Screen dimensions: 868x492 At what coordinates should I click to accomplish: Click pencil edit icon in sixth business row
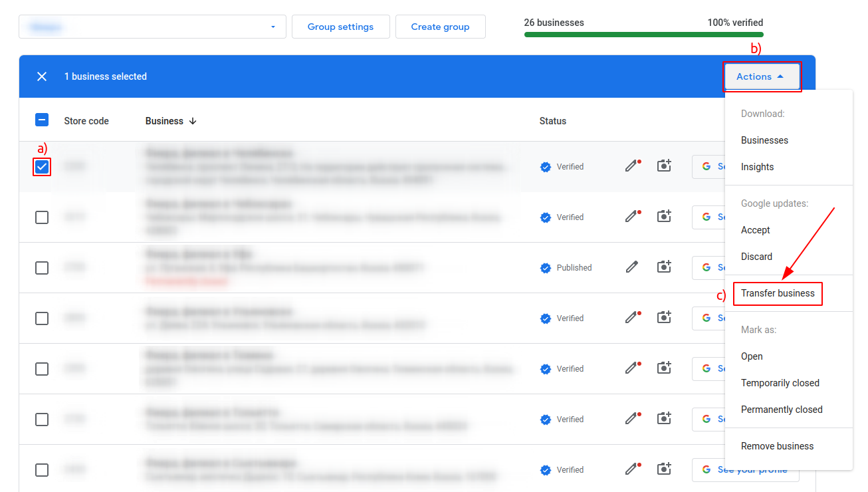[632, 419]
